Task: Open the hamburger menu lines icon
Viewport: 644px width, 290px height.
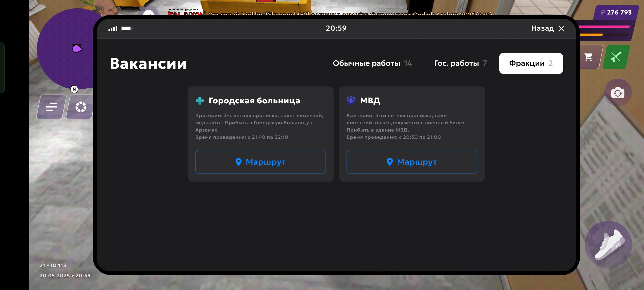Action: point(51,107)
